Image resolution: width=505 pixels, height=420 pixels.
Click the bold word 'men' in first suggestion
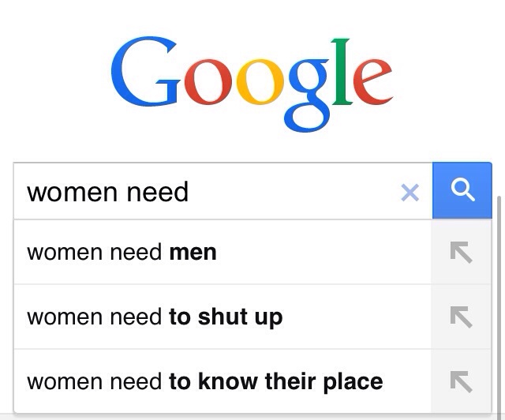coord(193,253)
